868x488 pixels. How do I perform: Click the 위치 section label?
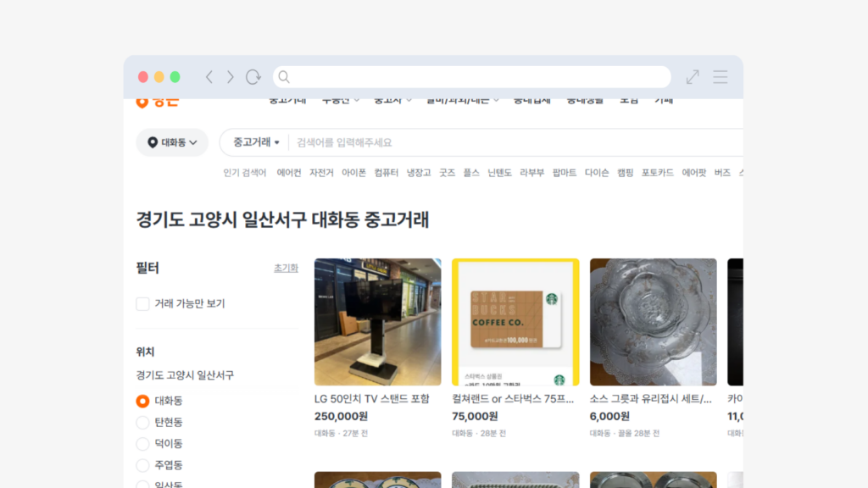(145, 352)
